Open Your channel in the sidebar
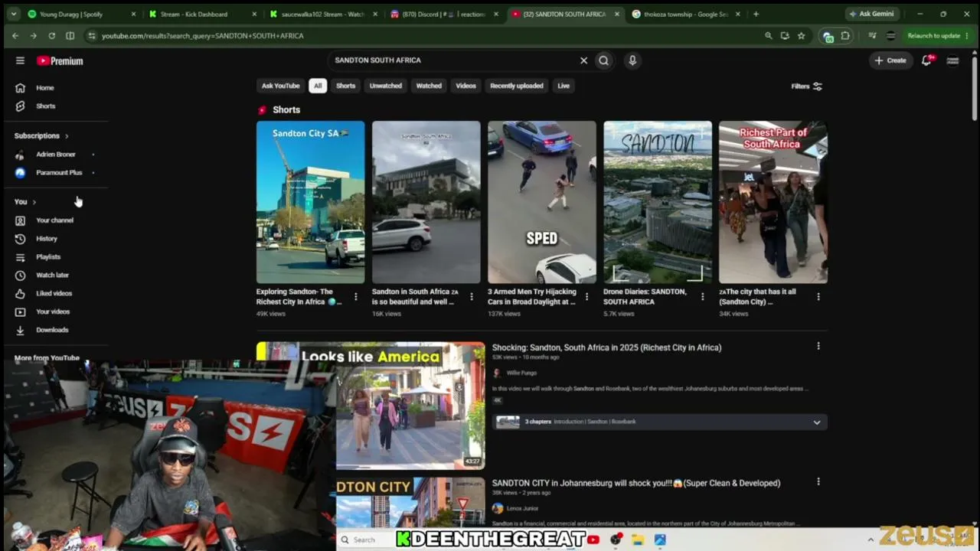Viewport: 980px width, 551px height. [55, 220]
